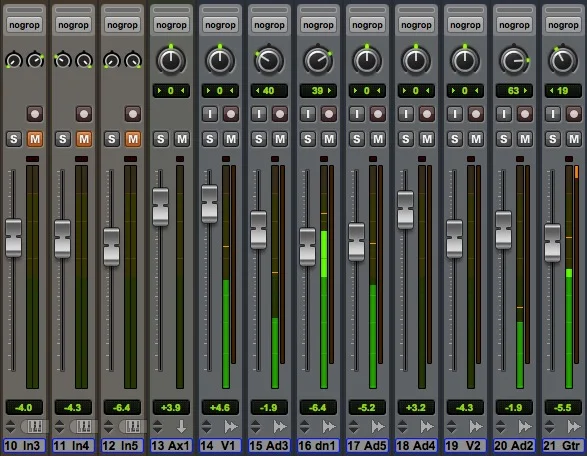Record-arm track 10 In3
This screenshot has height=456, width=587.
[35, 114]
